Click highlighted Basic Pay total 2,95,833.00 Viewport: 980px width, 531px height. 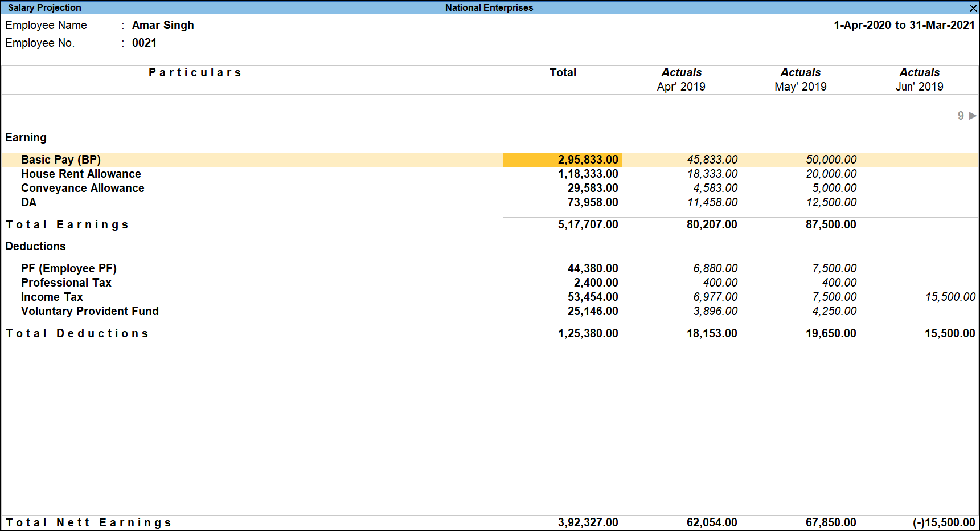[588, 160]
